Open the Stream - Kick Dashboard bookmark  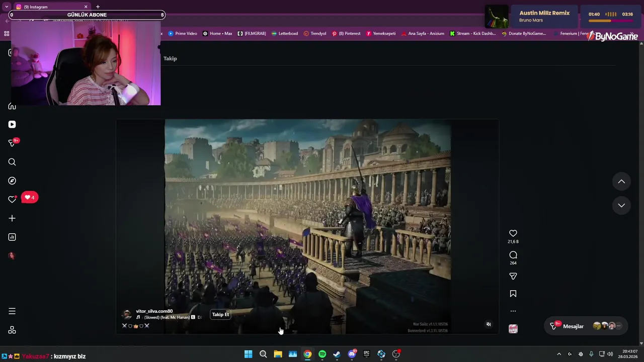pyautogui.click(x=473, y=34)
